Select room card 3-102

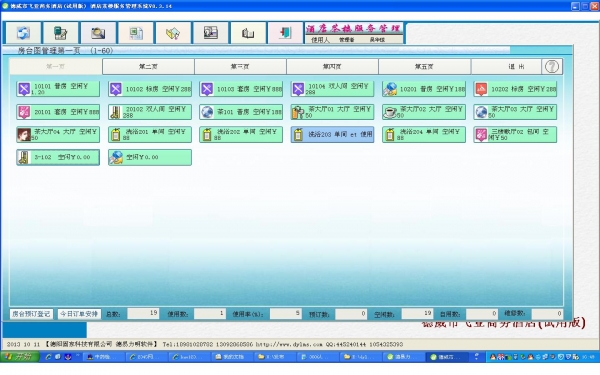[x=58, y=157]
